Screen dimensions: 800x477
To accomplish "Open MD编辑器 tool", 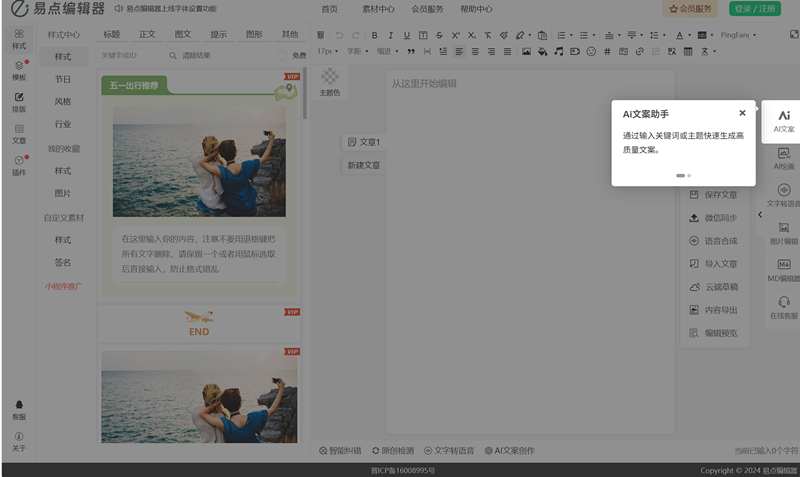I will tap(784, 270).
